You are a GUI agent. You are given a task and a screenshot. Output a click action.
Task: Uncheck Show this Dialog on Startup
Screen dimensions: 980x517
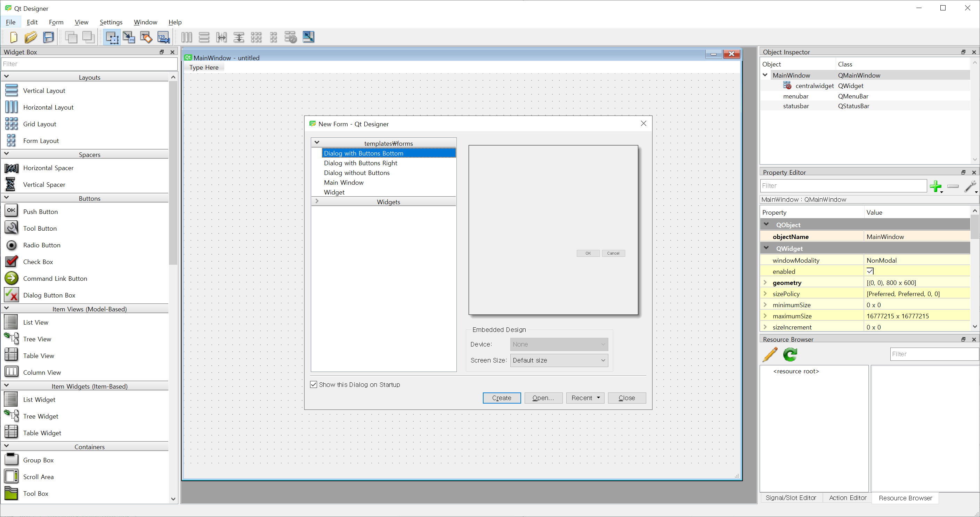point(314,384)
